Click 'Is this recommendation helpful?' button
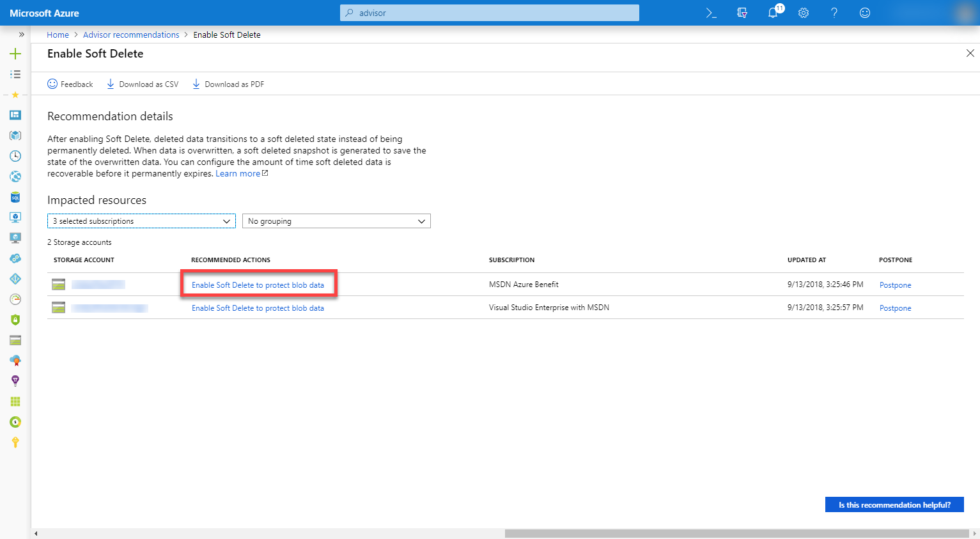Screen dimensions: 980x539 click(x=894, y=505)
